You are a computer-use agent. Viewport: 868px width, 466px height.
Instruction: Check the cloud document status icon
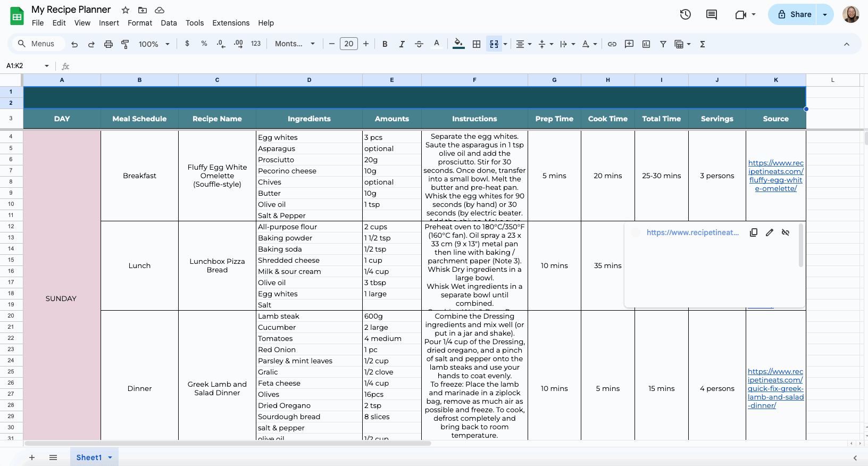[x=160, y=10]
